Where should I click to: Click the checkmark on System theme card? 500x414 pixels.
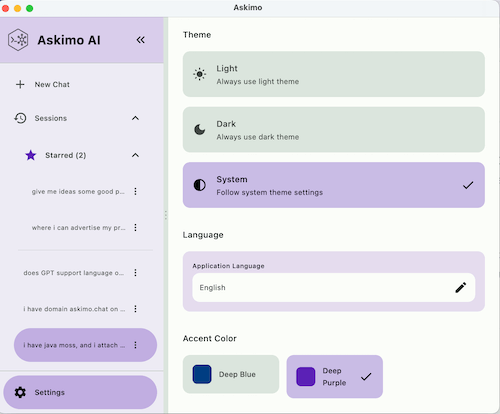[x=468, y=185]
